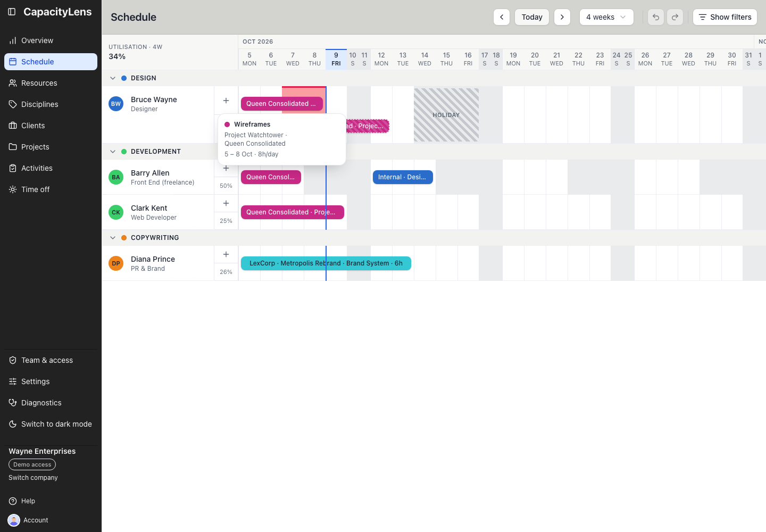Click the 9 FRI today column header
Image resolution: width=766 pixels, height=532 pixels.
point(336,59)
